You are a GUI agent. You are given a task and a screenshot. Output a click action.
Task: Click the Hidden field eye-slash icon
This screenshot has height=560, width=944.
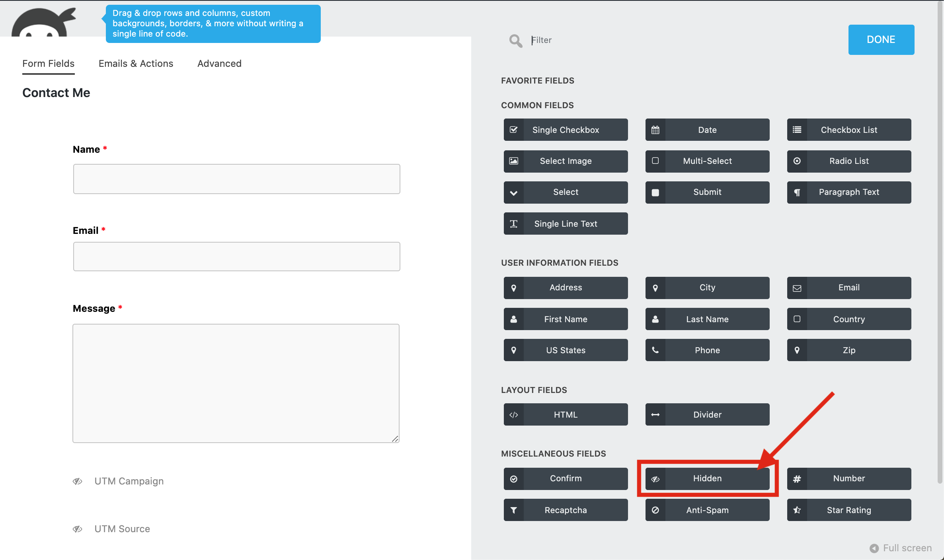point(655,479)
